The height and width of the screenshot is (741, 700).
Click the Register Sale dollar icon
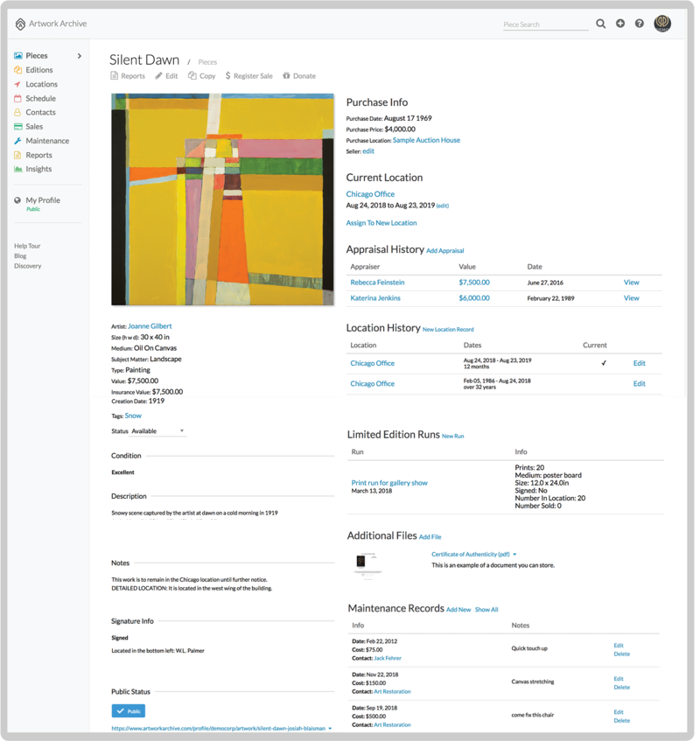(227, 76)
